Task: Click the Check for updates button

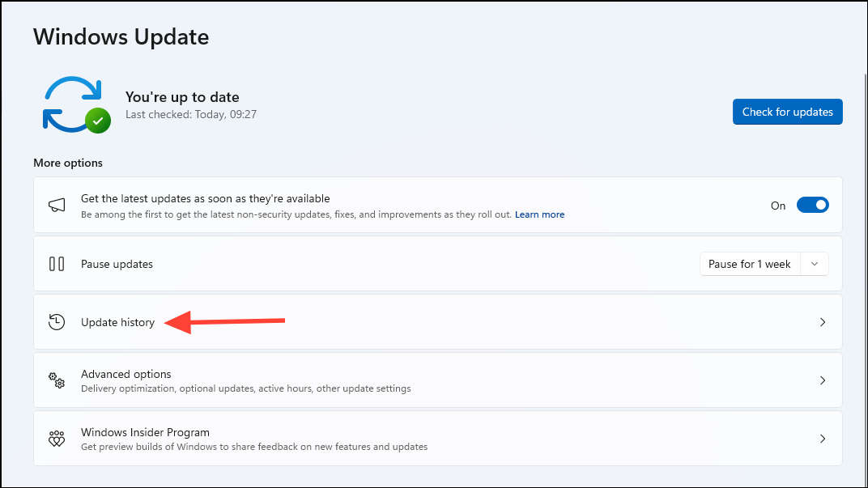Action: coord(787,112)
